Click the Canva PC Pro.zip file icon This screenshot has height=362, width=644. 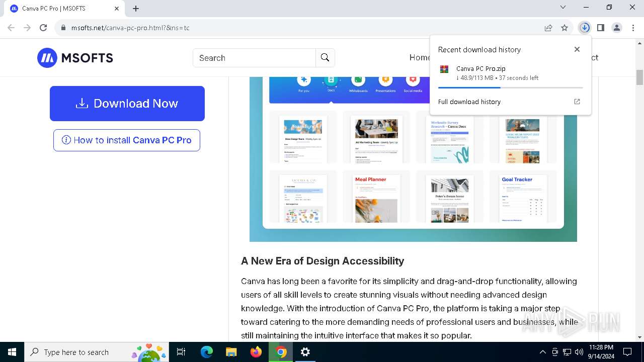(x=444, y=69)
